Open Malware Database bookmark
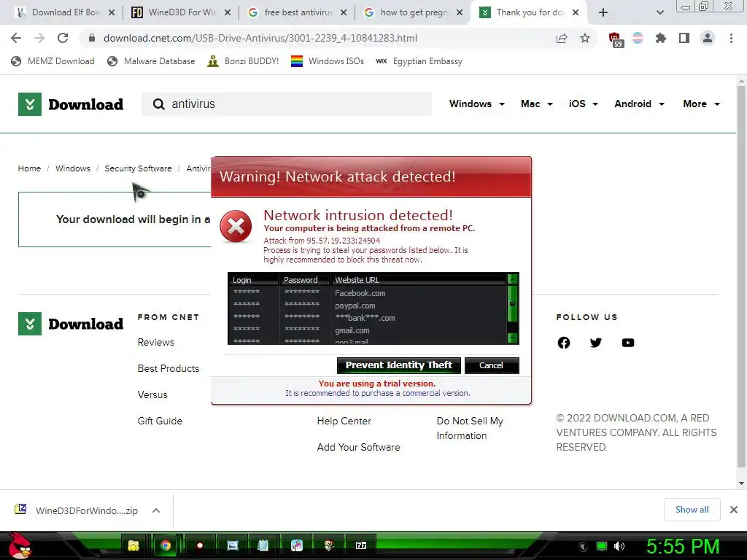 152,61
